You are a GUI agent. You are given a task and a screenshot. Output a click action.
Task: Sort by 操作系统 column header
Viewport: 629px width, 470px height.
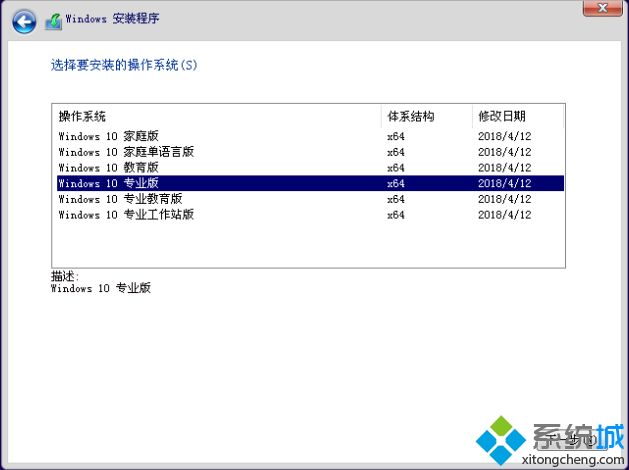click(217, 117)
